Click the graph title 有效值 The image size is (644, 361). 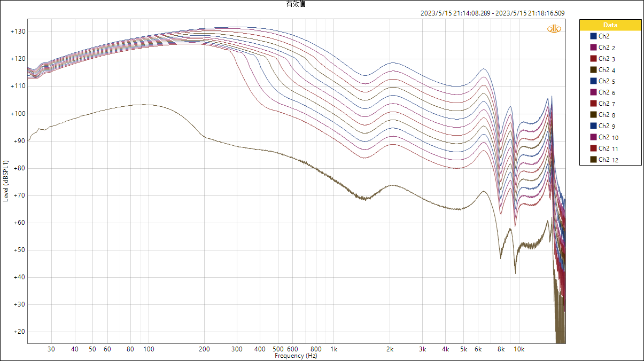coord(296,4)
